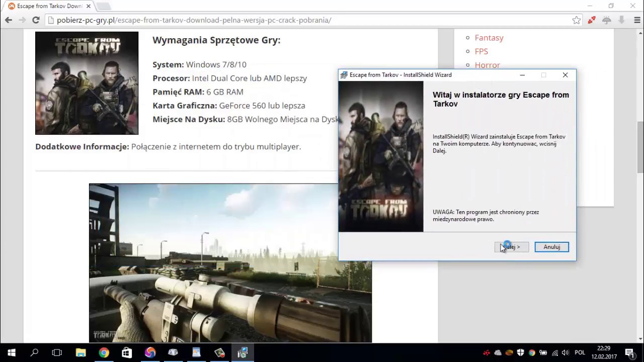Image resolution: width=644 pixels, height=362 pixels.
Task: Open Task View on taskbar
Action: [57, 352]
